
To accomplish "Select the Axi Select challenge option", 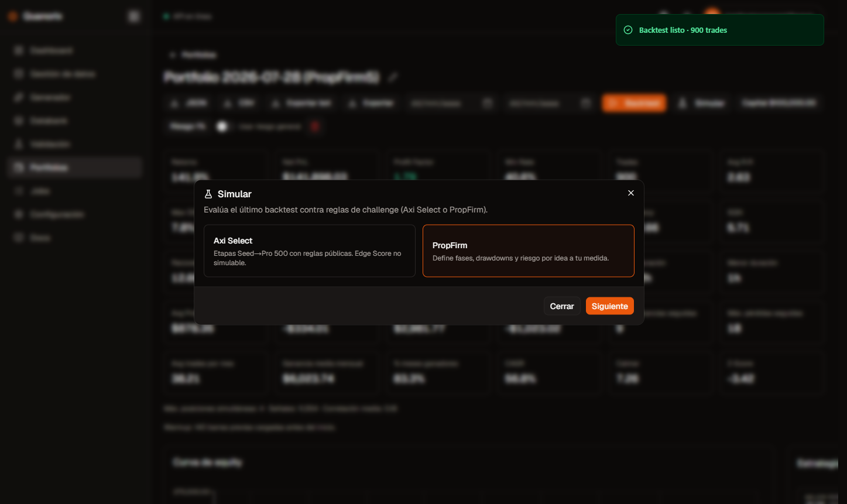I will [x=310, y=251].
